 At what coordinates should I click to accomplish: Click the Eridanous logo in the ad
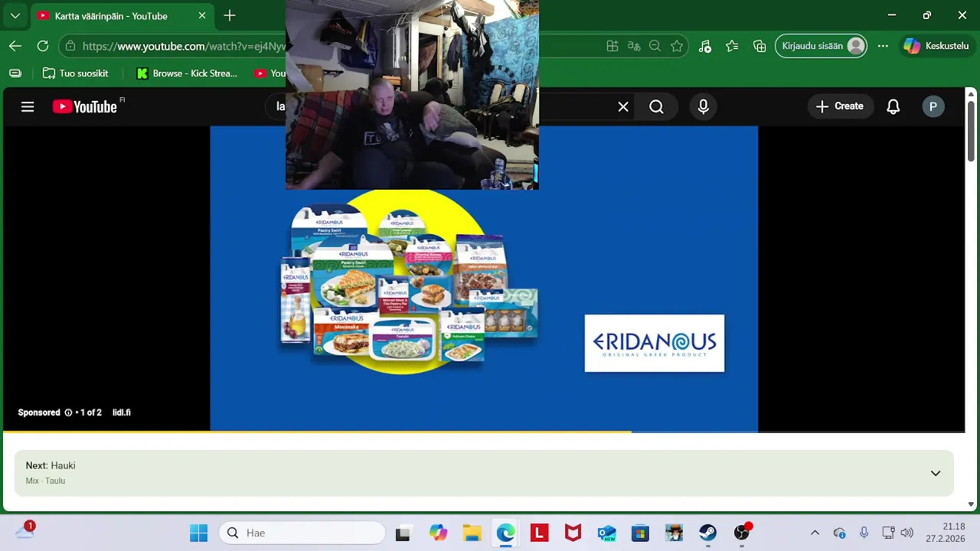[655, 343]
